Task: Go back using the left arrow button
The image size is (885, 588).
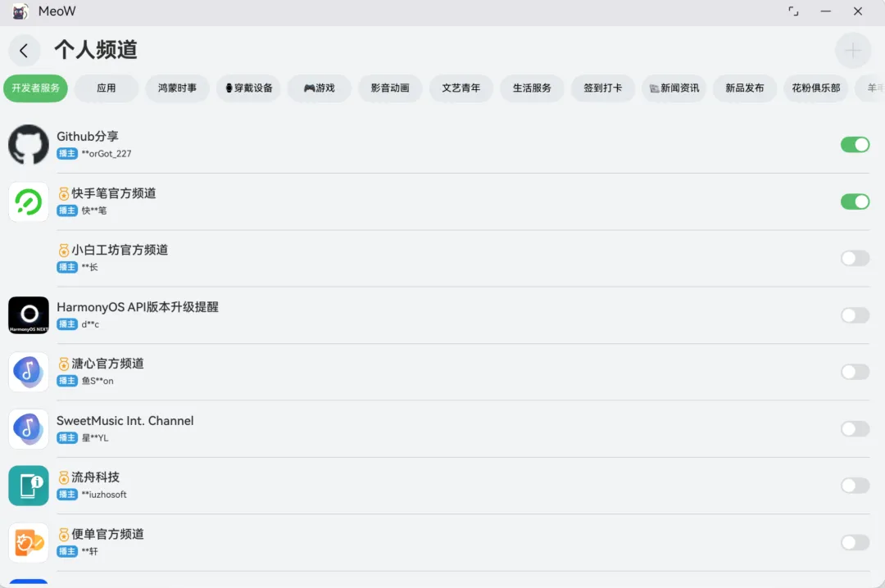Action: point(25,51)
